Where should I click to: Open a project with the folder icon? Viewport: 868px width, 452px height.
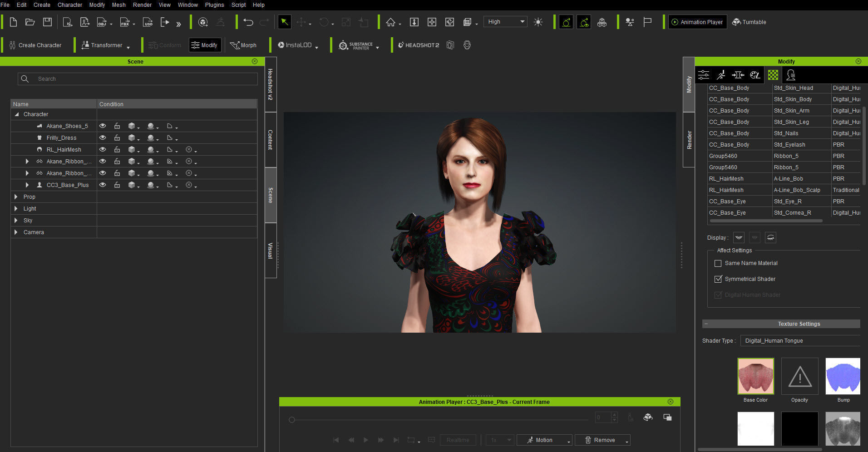(30, 22)
